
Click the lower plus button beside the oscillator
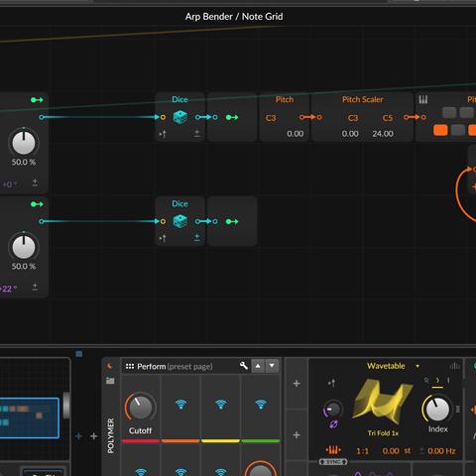point(297,435)
